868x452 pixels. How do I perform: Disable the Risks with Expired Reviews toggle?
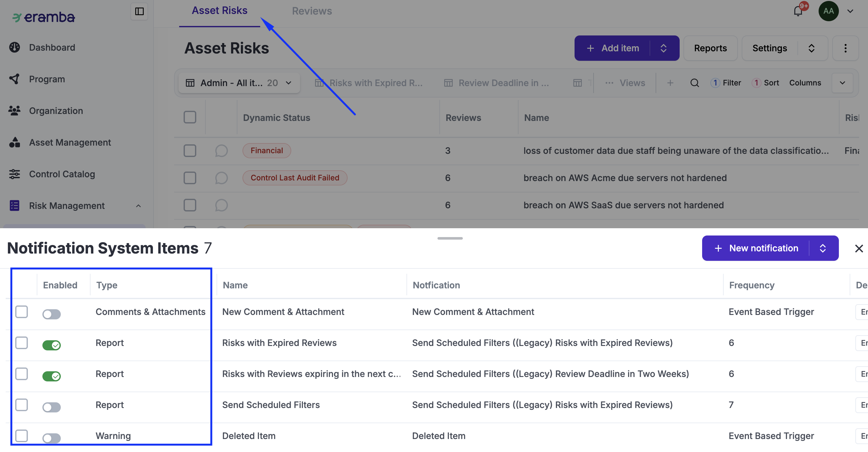click(52, 345)
